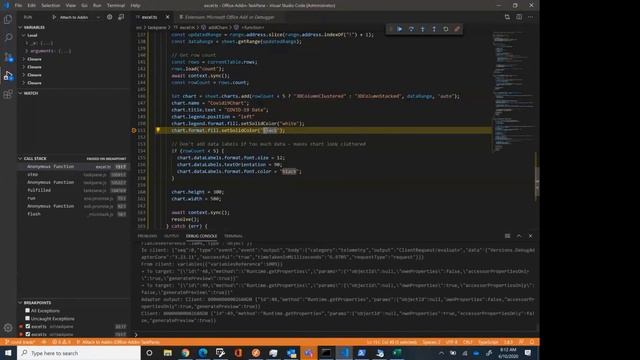Click the code minimap overview
The image size is (640, 360).
tap(513, 92)
